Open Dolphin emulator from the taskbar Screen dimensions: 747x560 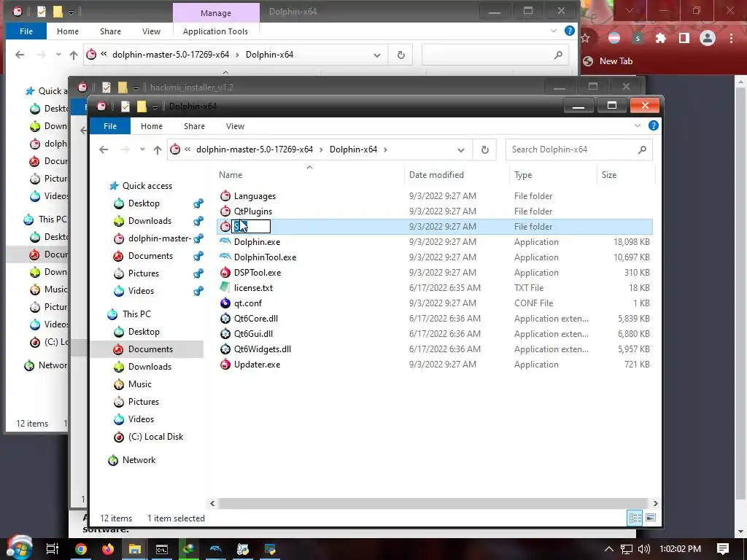(216, 549)
